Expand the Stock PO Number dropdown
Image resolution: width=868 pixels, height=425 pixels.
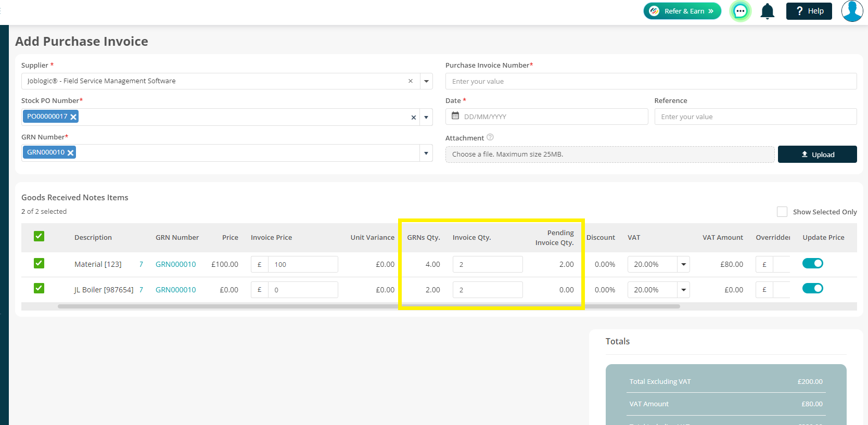tap(426, 117)
